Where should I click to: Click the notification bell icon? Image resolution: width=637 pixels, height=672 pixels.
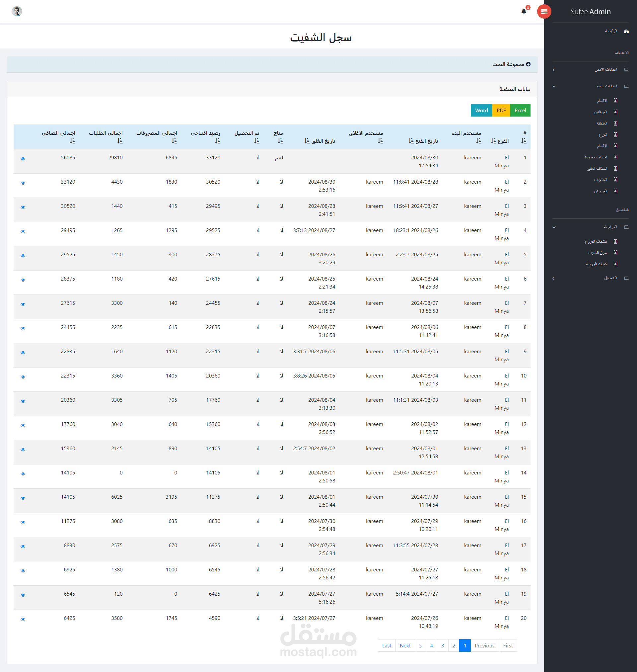point(524,11)
